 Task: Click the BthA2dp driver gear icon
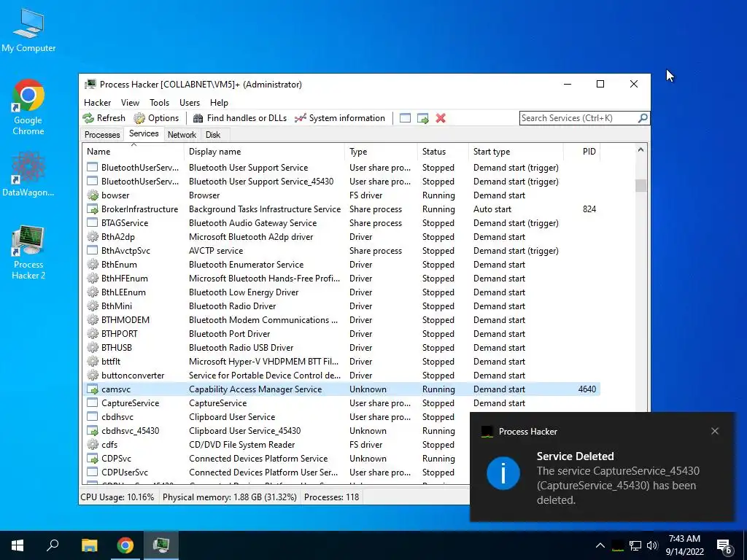coord(93,237)
